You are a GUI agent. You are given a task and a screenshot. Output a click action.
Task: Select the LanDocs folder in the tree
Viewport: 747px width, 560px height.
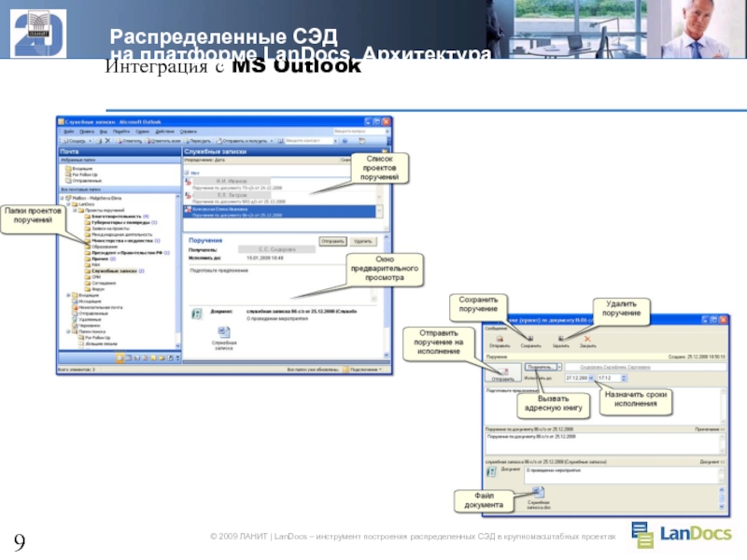tap(83, 204)
